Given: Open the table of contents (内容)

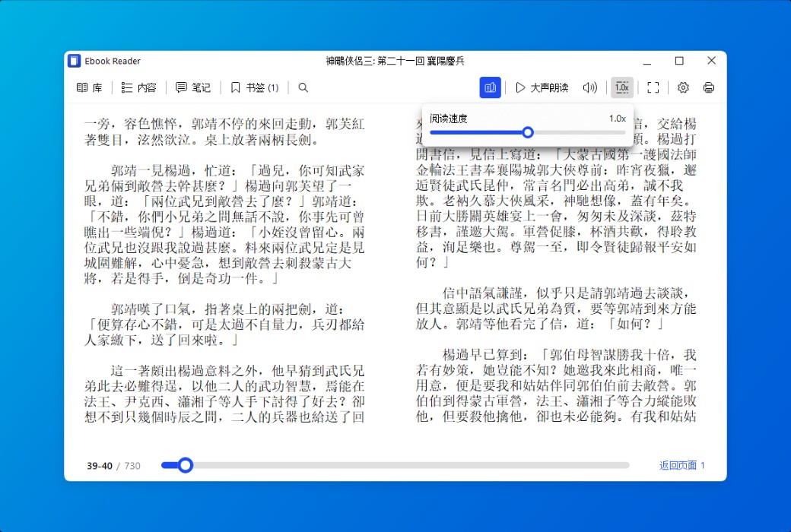Looking at the screenshot, I should tap(138, 87).
